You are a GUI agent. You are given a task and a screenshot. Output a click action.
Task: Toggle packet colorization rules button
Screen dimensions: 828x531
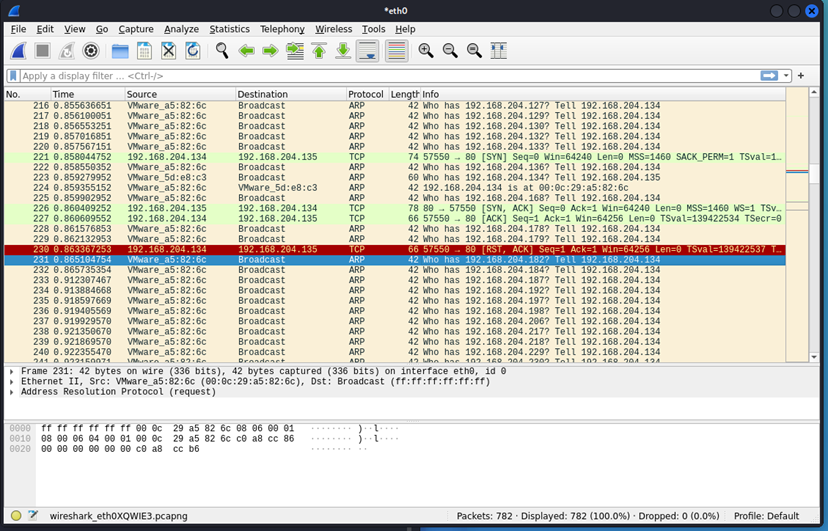[x=396, y=51]
